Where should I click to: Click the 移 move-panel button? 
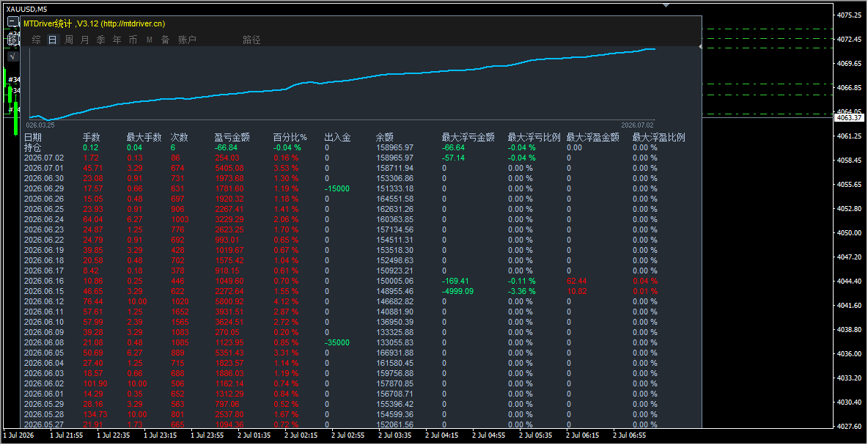12,40
